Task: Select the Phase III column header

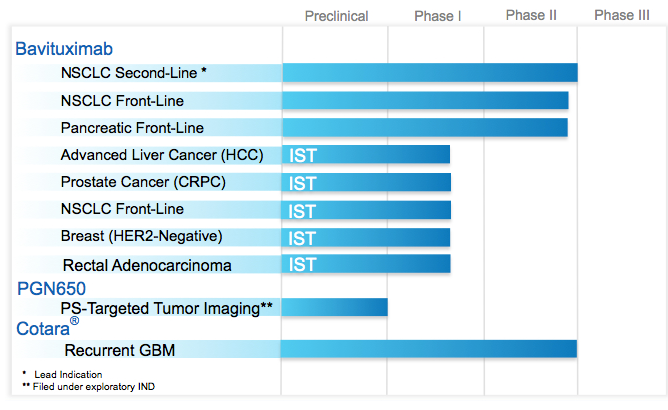Action: [622, 15]
